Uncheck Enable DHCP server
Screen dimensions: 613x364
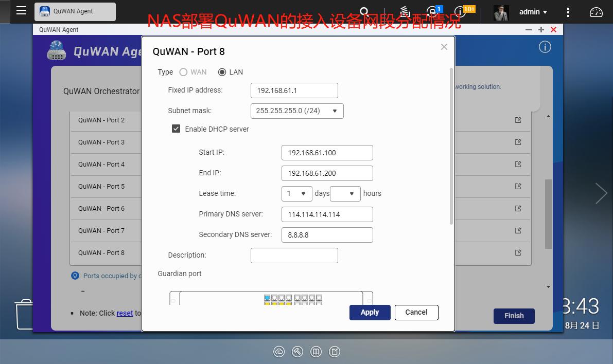pos(176,129)
